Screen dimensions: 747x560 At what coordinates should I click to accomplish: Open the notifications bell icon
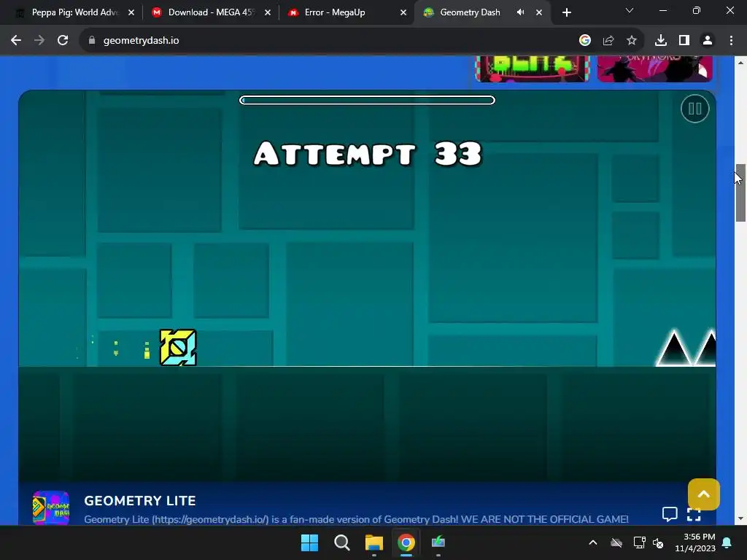[x=727, y=542]
